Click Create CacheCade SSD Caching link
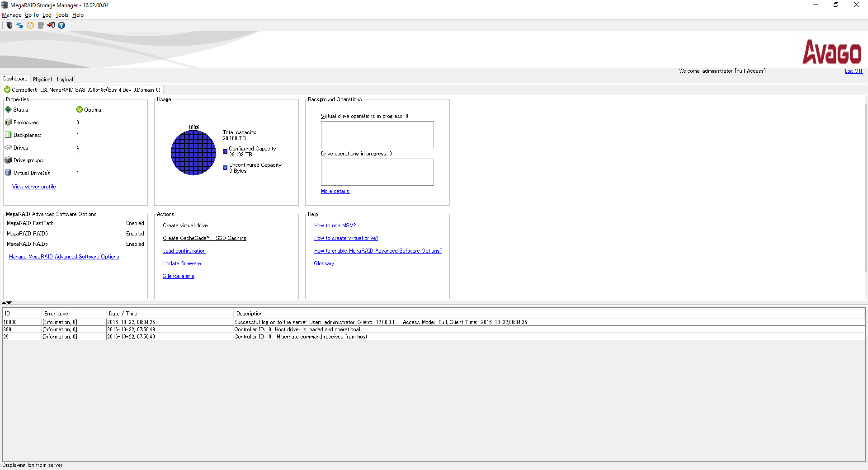The height and width of the screenshot is (470, 868). [x=204, y=238]
